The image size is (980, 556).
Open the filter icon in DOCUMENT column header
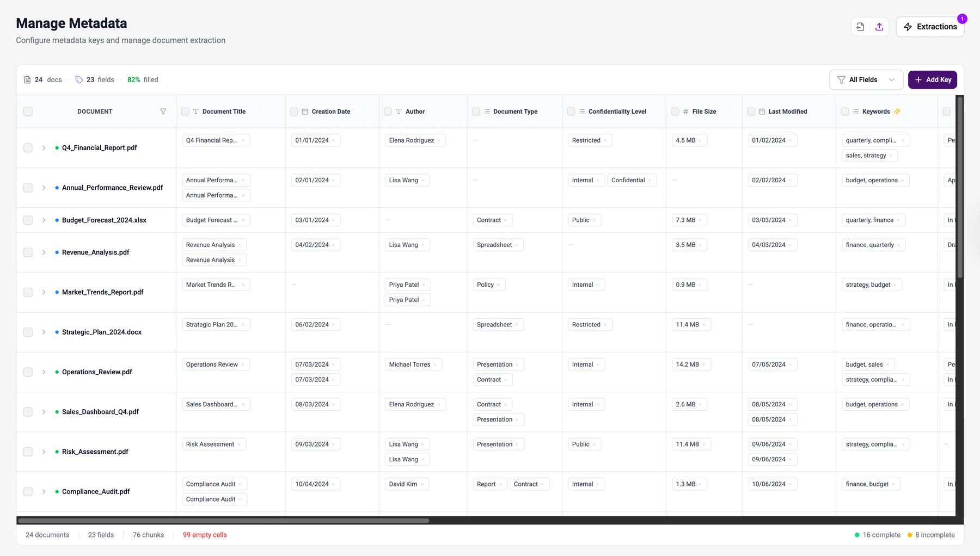click(163, 112)
